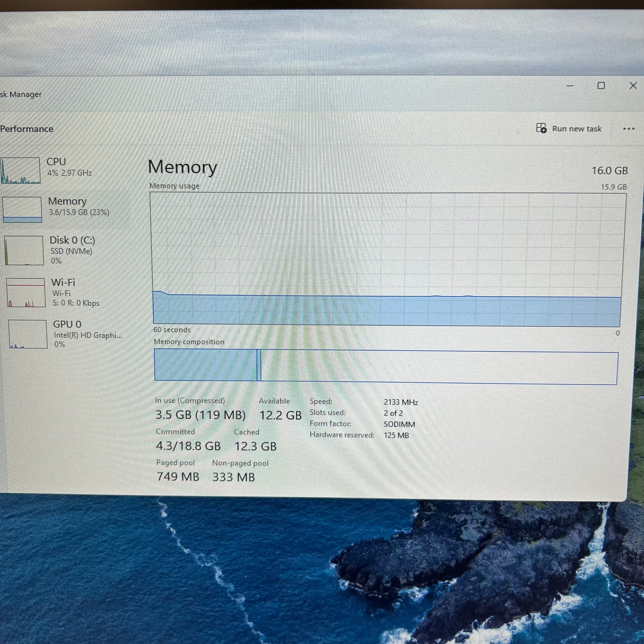
Task: Select the Memory panel heading
Action: click(x=182, y=167)
